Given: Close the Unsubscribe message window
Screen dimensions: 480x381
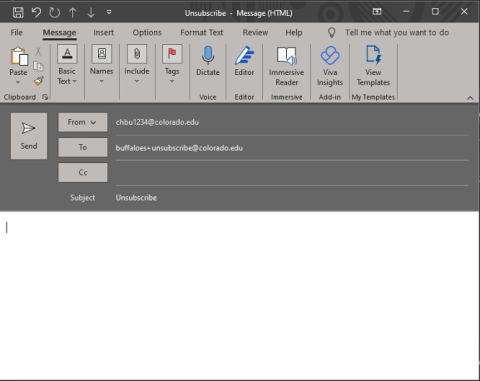Looking at the screenshot, I should coord(464,12).
